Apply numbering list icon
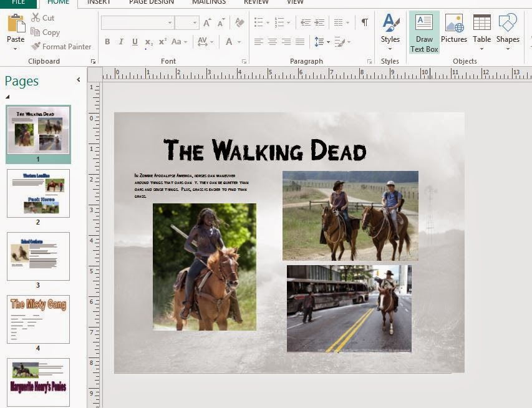 point(282,22)
